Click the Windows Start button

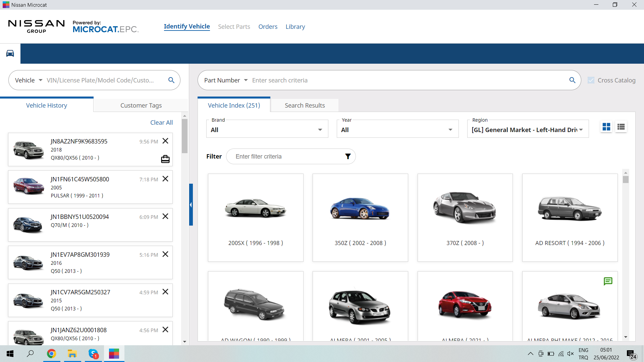pyautogui.click(x=10, y=354)
